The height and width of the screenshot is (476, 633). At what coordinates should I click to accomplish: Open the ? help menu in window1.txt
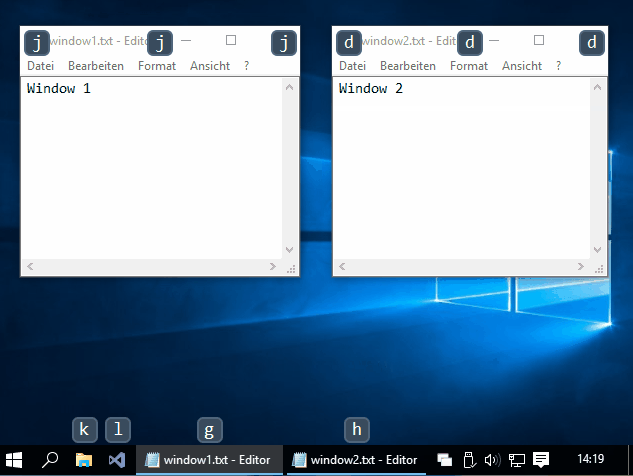coord(247,66)
